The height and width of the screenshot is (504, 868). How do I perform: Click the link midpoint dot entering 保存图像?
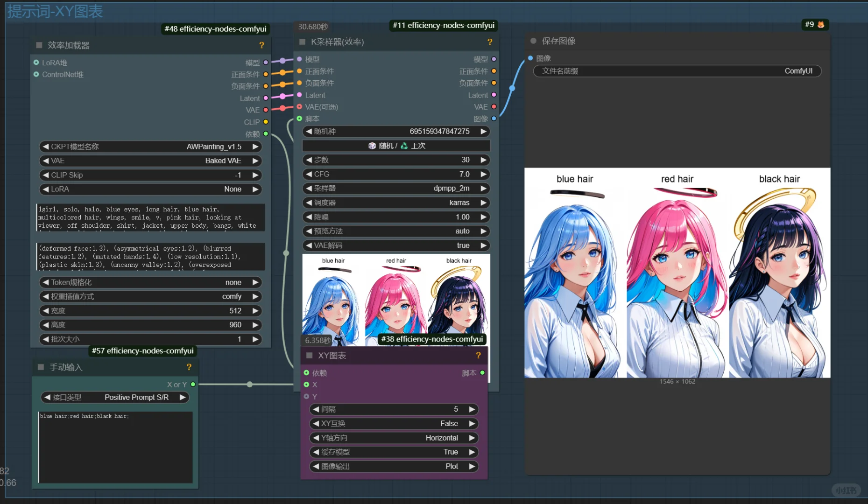pos(512,88)
